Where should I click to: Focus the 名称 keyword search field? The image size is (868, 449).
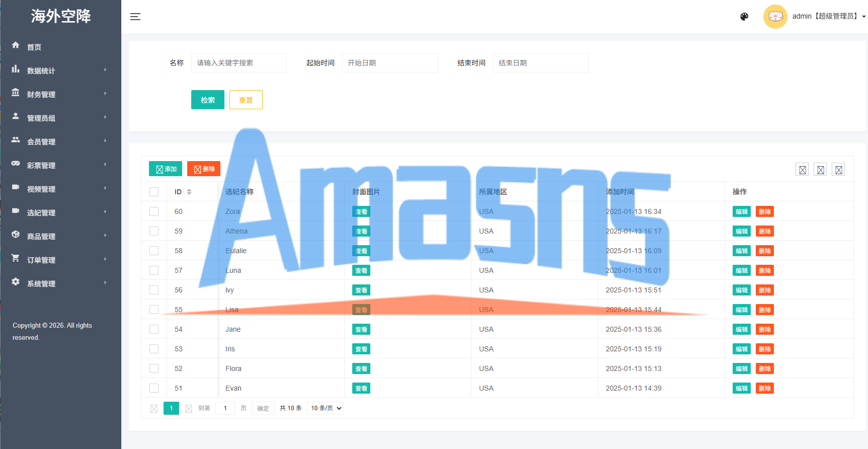coord(239,63)
